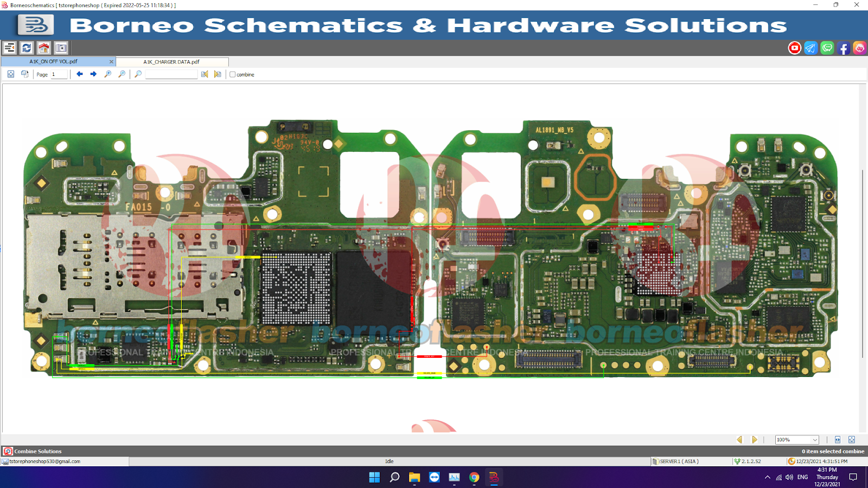Viewport: 868px width, 488px height.
Task: Click the yellow next arrow at bottom
Action: [x=754, y=440]
